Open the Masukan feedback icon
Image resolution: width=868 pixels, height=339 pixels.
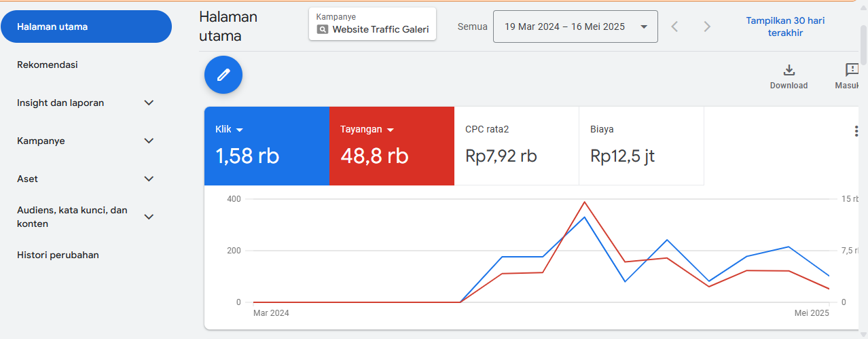852,70
